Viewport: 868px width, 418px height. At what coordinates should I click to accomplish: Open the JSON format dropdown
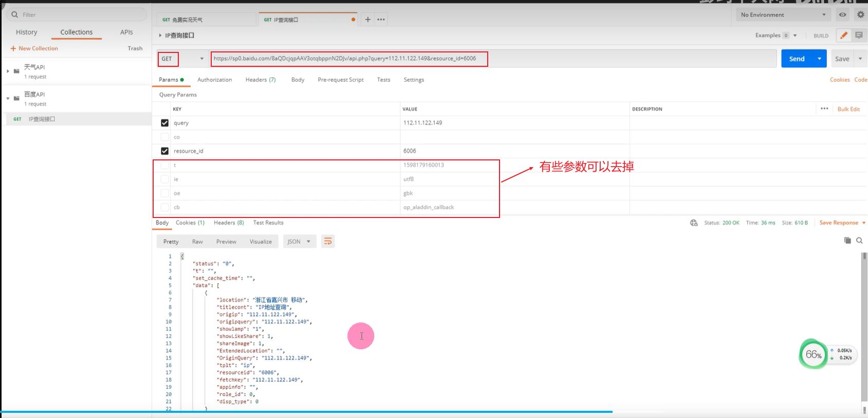(x=299, y=242)
